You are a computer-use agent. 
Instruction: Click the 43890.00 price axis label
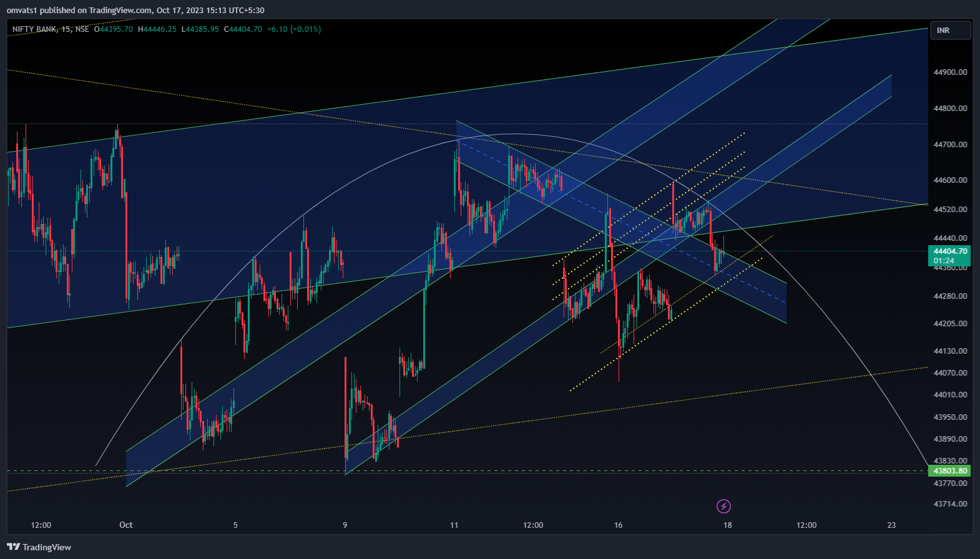click(950, 439)
